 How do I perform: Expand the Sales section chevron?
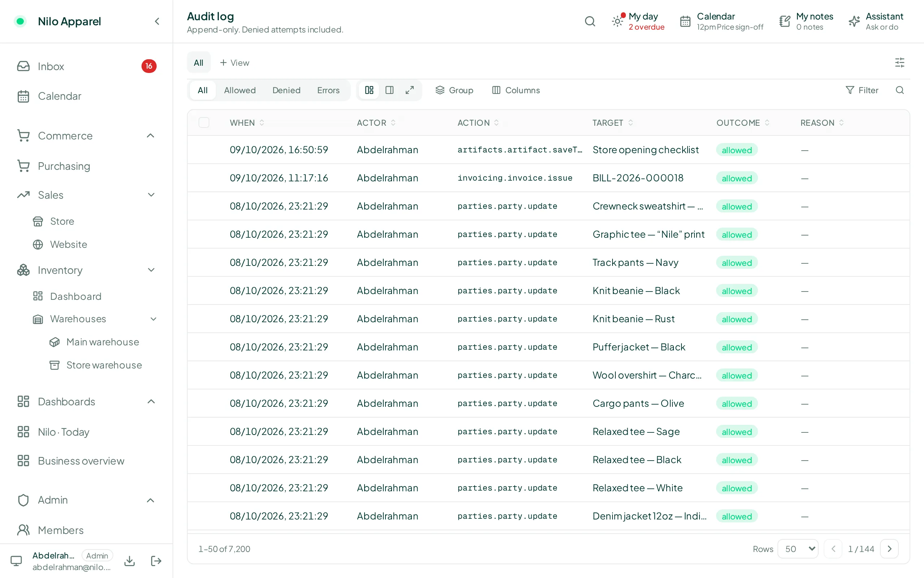click(151, 195)
